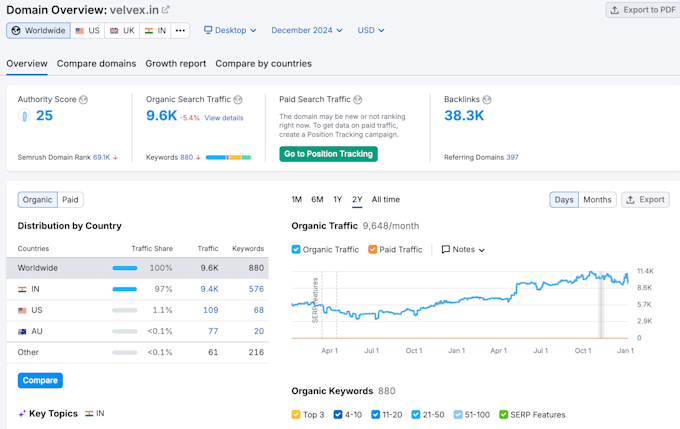
Task: Click the Export to PDF upload icon
Action: pos(615,10)
